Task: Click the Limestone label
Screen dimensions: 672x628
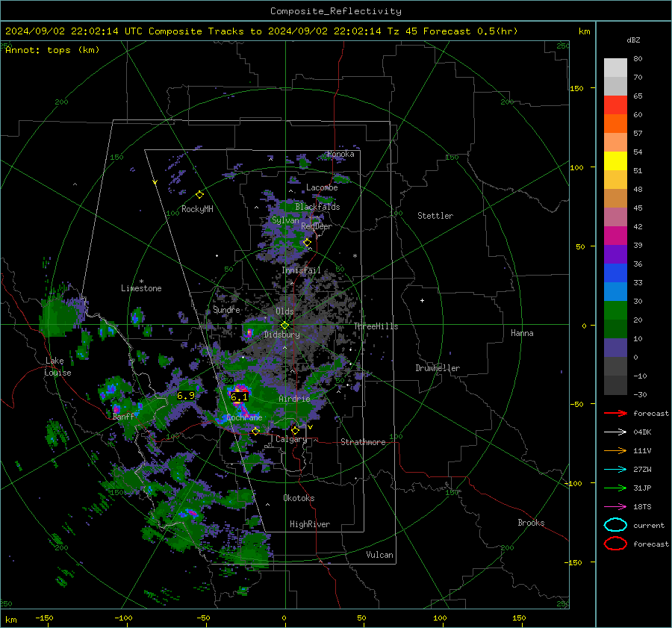Action: coord(141,288)
